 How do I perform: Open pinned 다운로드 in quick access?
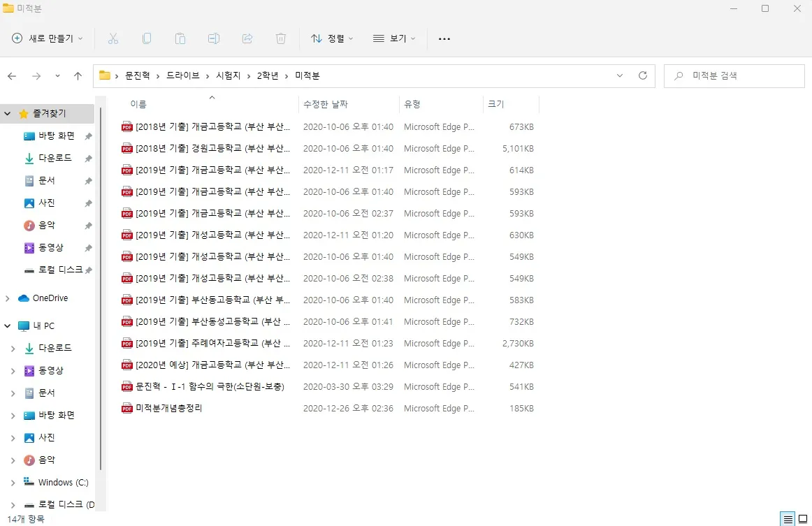[55, 158]
